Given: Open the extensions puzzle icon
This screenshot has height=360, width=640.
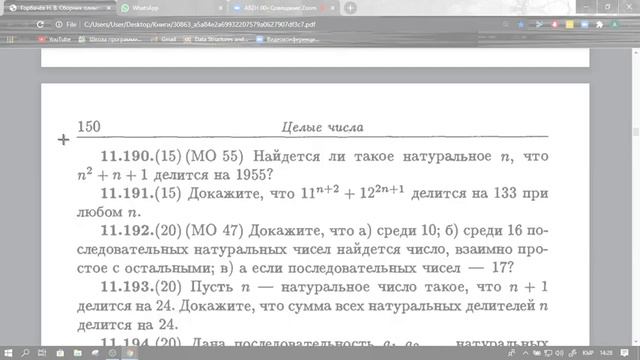Looking at the screenshot, I should tap(599, 24).
